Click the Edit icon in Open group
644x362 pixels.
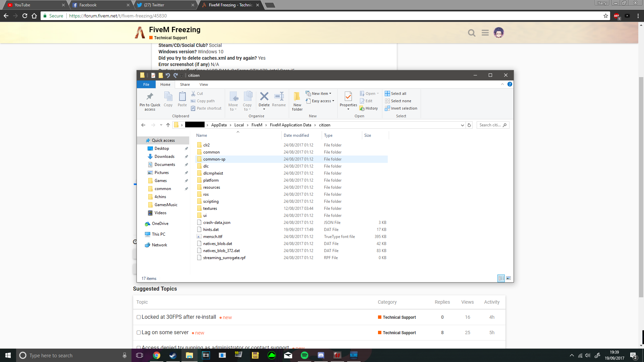(x=362, y=101)
